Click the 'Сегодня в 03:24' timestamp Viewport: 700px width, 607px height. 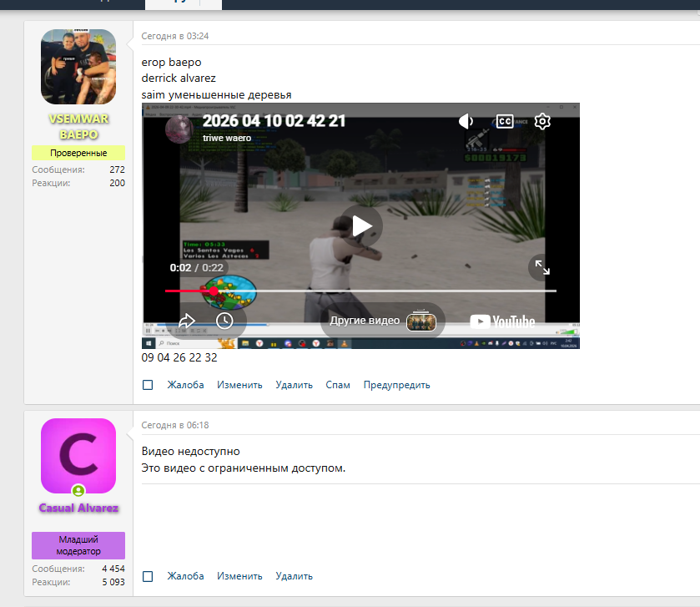(x=175, y=36)
